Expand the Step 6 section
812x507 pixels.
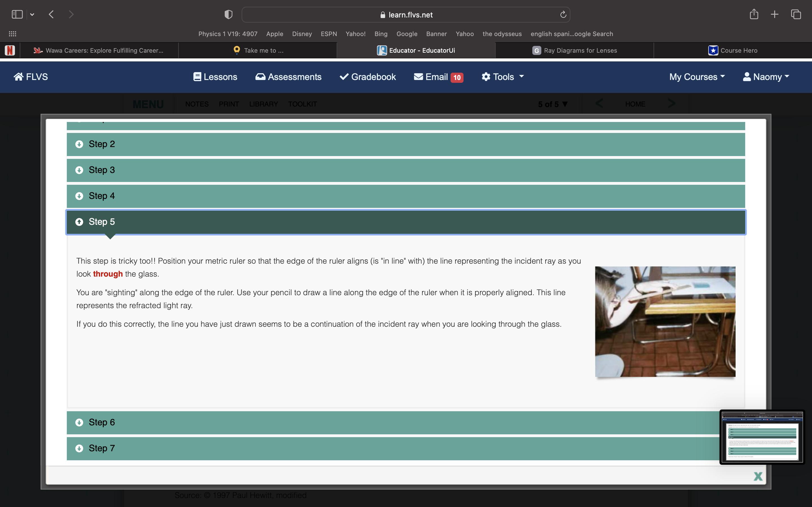tap(392, 422)
